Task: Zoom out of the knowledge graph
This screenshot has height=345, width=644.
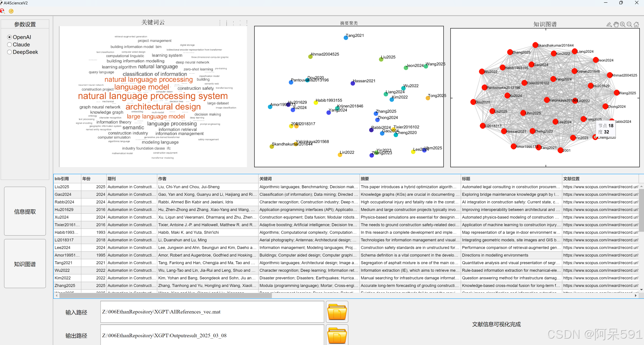Action: (629, 24)
